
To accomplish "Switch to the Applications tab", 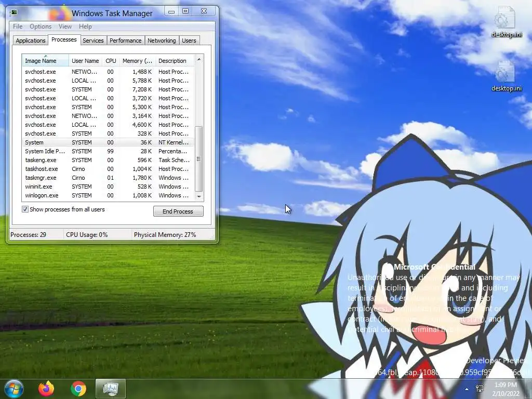I will pos(30,41).
